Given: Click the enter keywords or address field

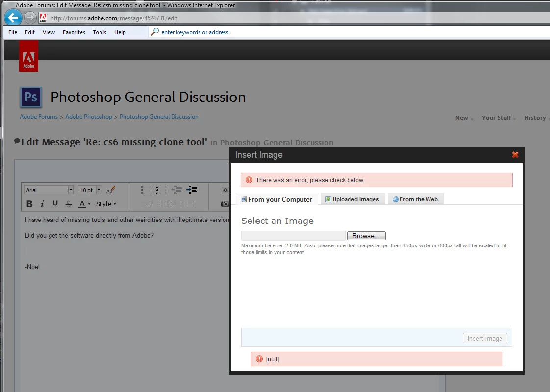Looking at the screenshot, I should [x=195, y=32].
